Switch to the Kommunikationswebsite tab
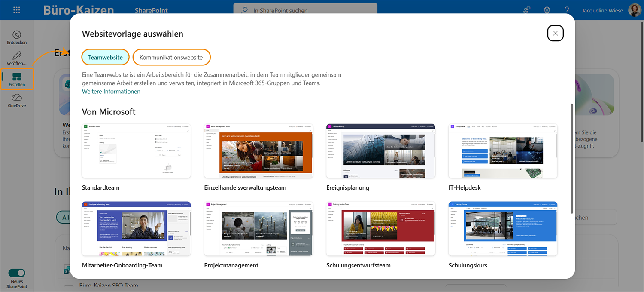The image size is (644, 292). [171, 57]
